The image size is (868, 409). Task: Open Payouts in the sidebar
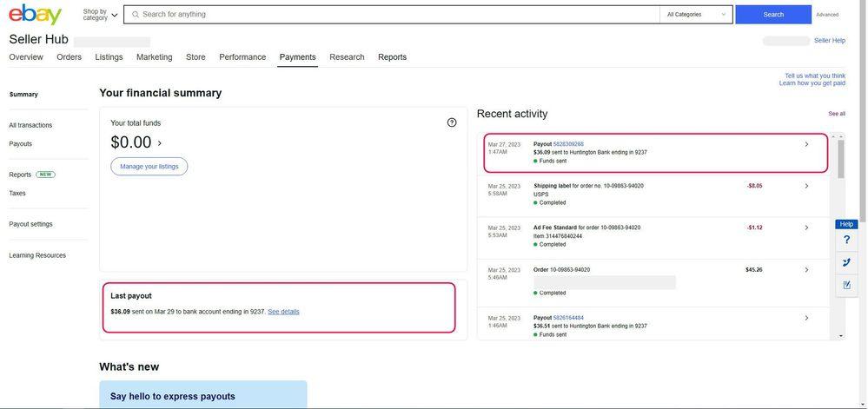pyautogui.click(x=21, y=144)
